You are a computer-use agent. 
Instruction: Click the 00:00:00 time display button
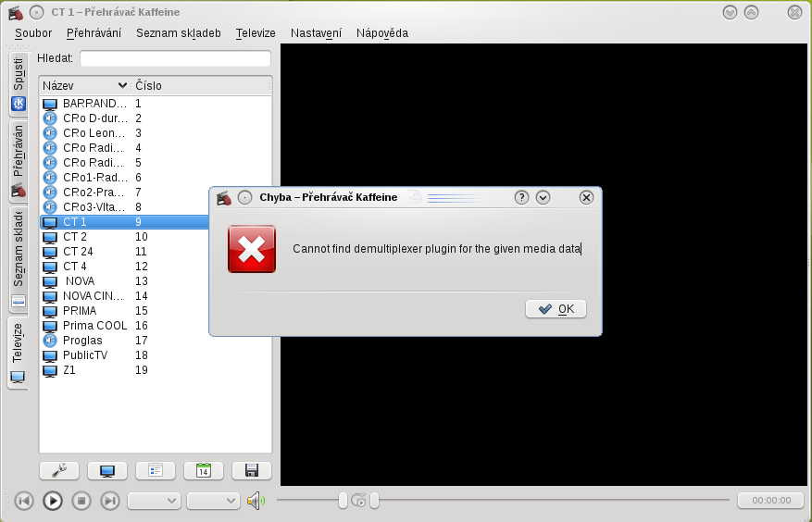(x=771, y=500)
